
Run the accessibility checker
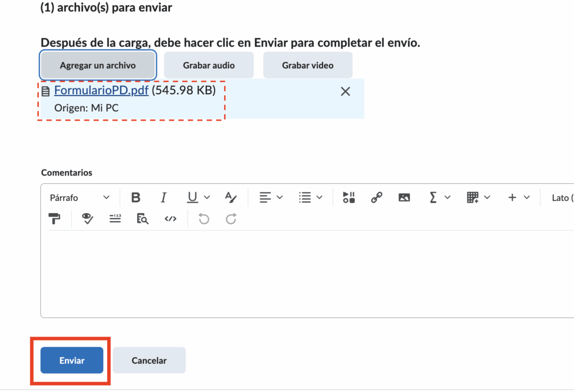pyautogui.click(x=87, y=219)
